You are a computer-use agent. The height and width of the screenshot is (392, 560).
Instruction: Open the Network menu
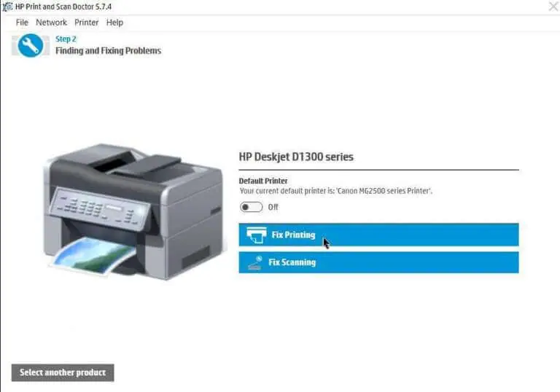pyautogui.click(x=51, y=23)
